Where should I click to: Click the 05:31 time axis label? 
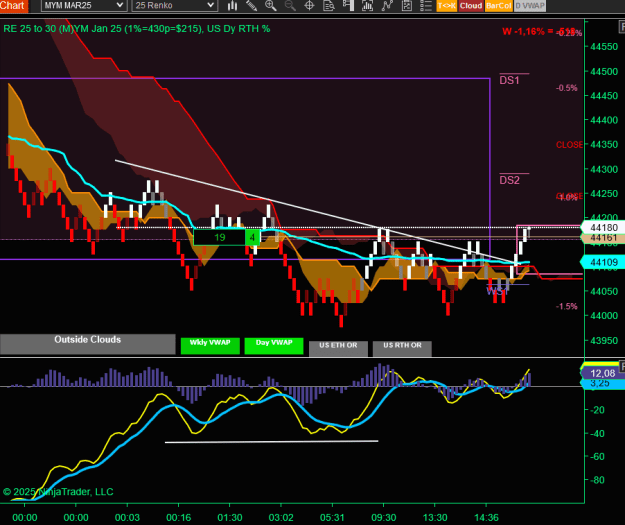332,517
